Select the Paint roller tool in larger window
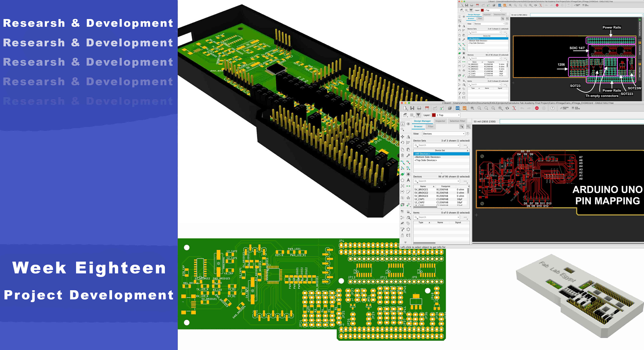This screenshot has height=350, width=644. (x=403, y=229)
